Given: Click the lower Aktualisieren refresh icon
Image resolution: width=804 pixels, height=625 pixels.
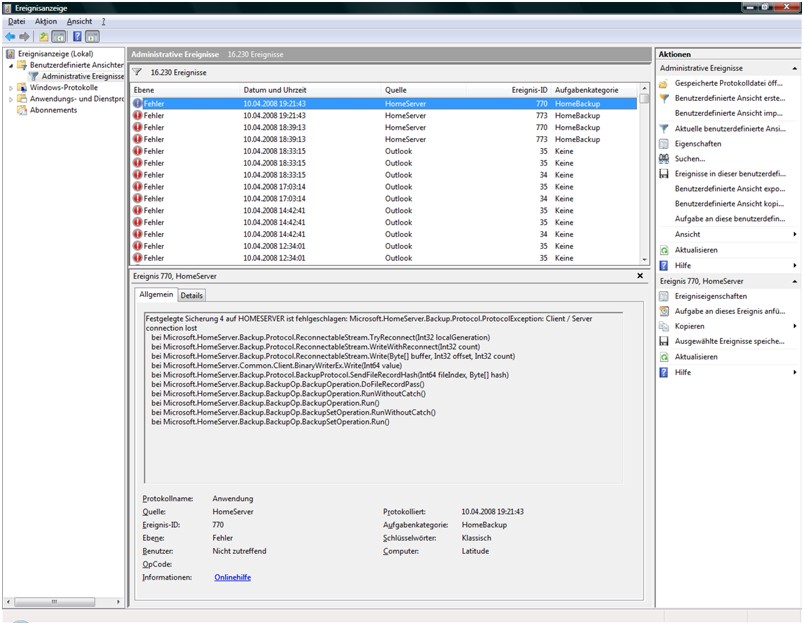Looking at the screenshot, I should (x=664, y=356).
